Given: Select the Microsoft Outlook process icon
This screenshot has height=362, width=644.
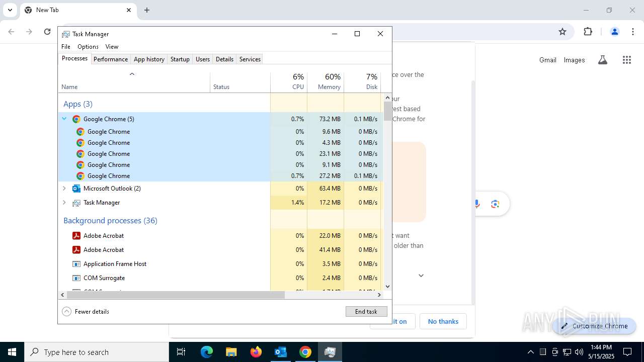Looking at the screenshot, I should (76, 189).
